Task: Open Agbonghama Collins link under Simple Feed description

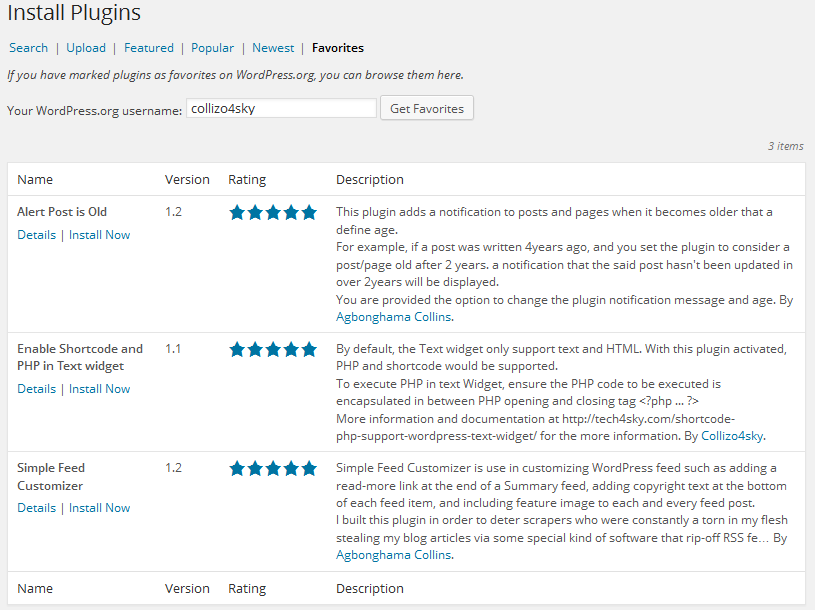Action: pos(394,555)
